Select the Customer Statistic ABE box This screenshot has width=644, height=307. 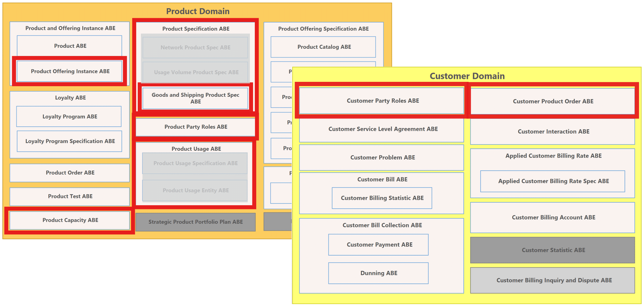click(x=553, y=250)
